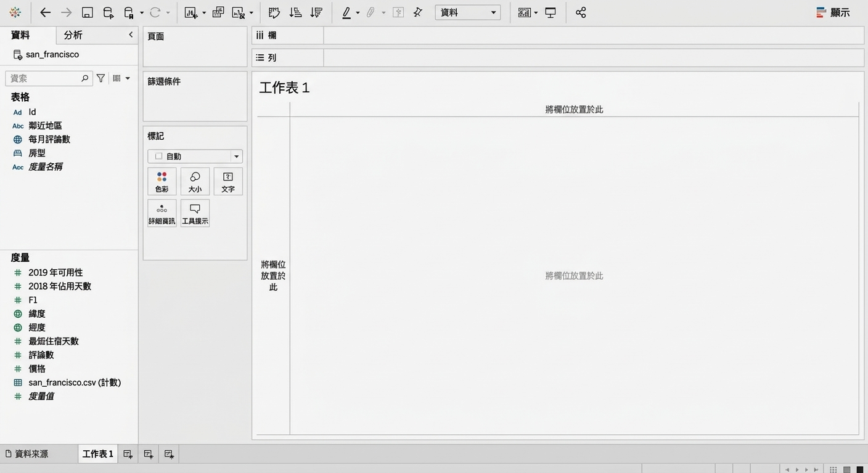The image size is (868, 473).
Task: Clear the sheet via the toolbar icon
Action: 239,12
